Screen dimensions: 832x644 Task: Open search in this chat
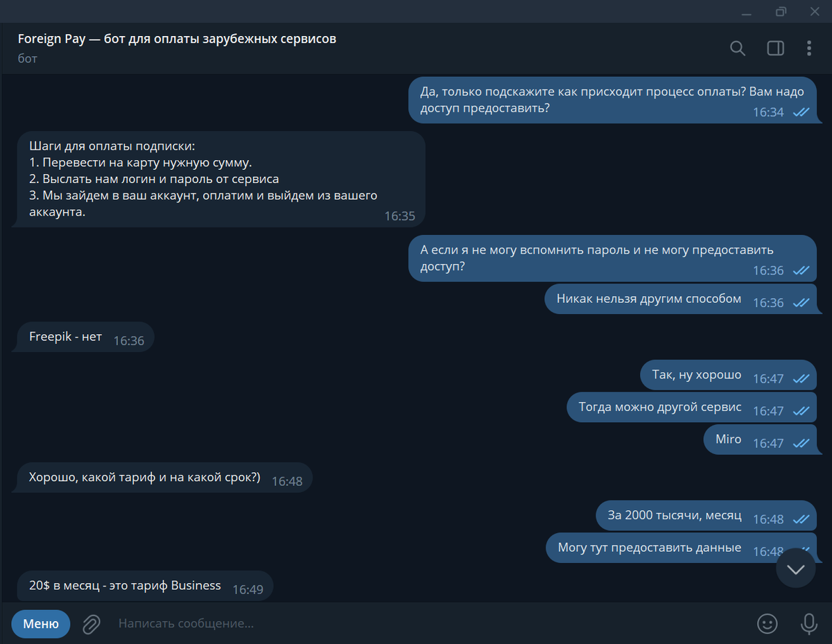[738, 48]
